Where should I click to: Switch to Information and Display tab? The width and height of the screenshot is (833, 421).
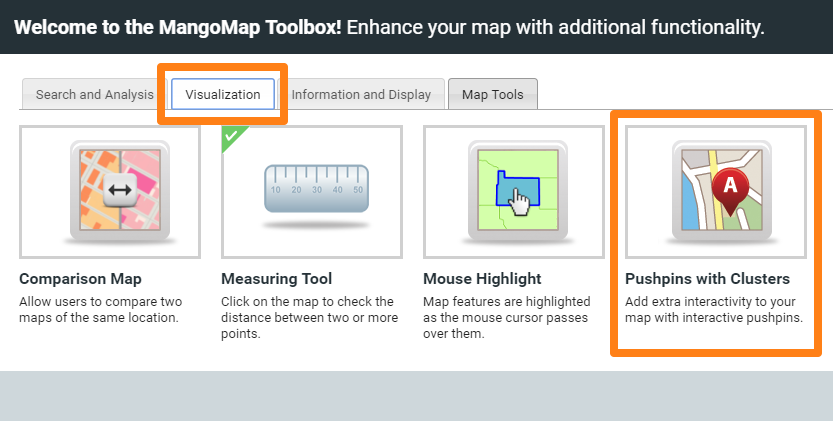pos(361,94)
